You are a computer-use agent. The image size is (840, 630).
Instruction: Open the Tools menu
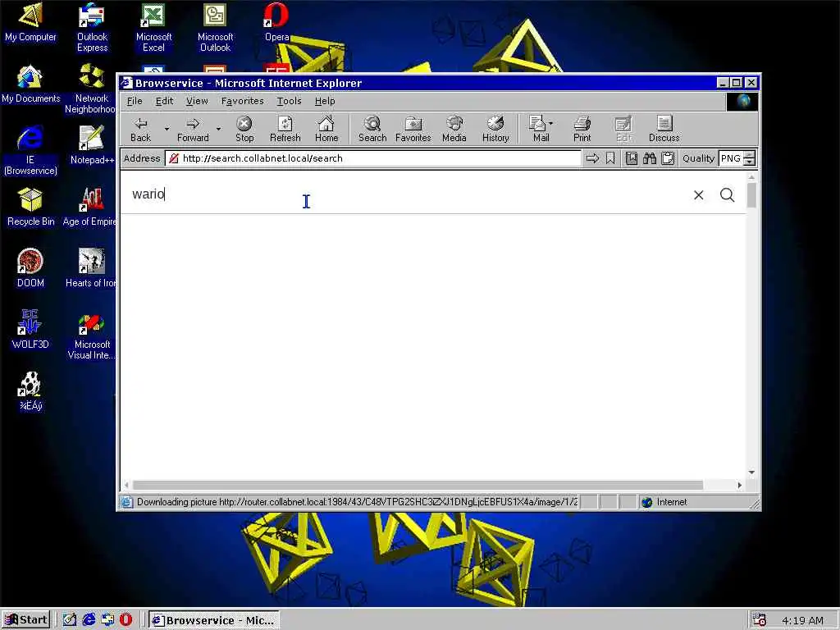point(289,101)
